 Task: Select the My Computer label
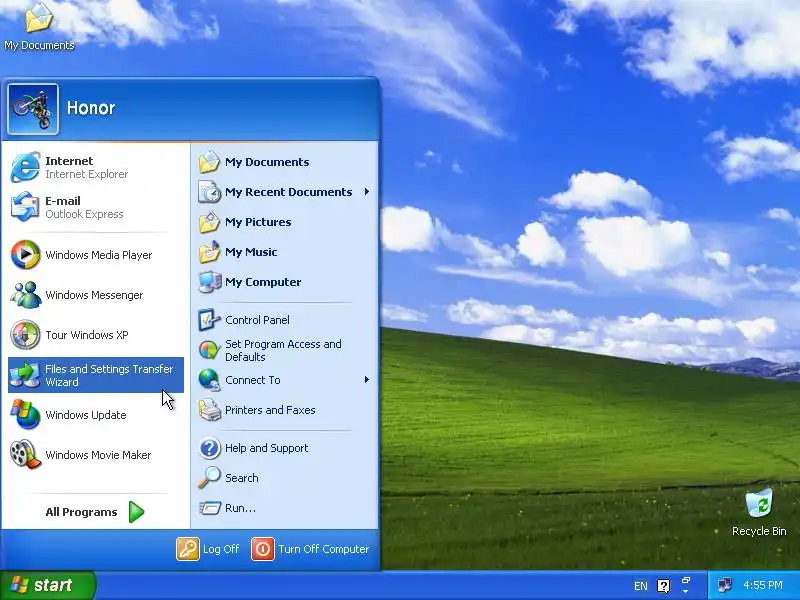coord(263,282)
